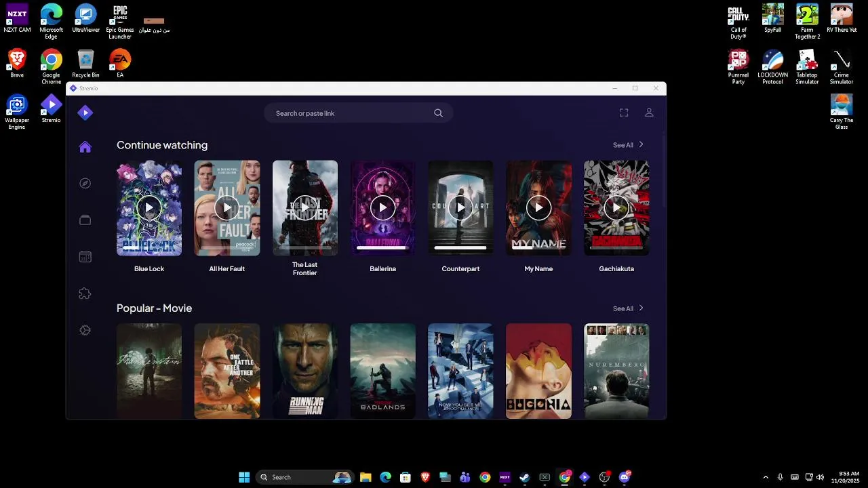This screenshot has width=868, height=488.
Task: Click the Gachiakuta title text
Action: pos(616,269)
